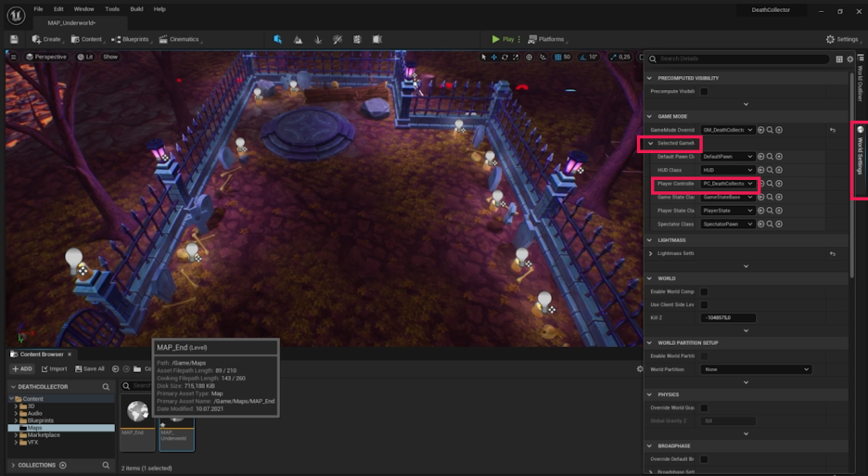The width and height of the screenshot is (868, 476).
Task: Open Platforms menu button
Action: click(547, 39)
